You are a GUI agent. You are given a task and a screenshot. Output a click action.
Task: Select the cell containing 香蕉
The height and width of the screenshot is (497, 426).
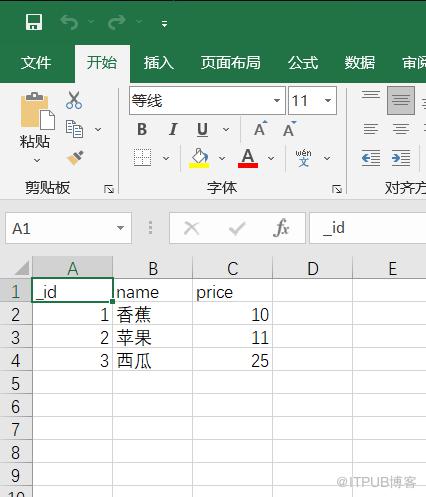pos(153,314)
